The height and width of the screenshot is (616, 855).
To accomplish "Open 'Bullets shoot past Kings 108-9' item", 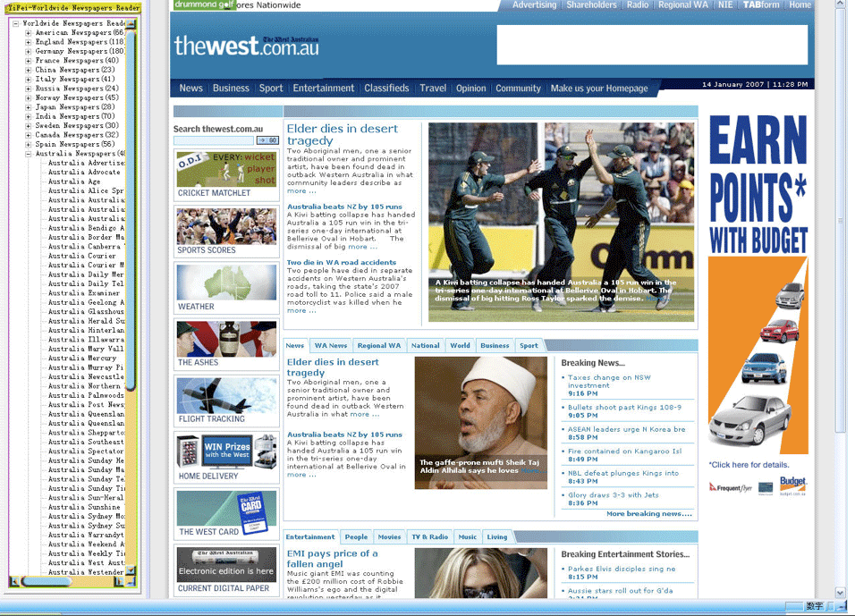I will pyautogui.click(x=624, y=407).
